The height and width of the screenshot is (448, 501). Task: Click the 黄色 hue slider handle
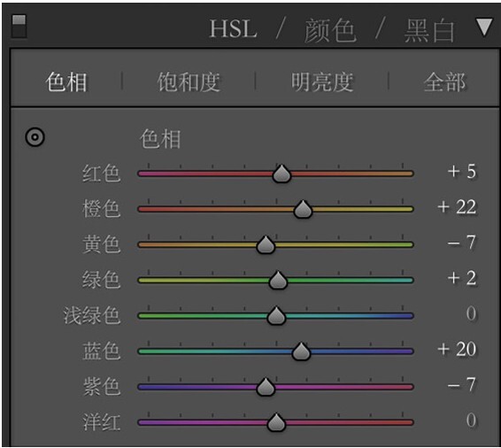coord(266,244)
